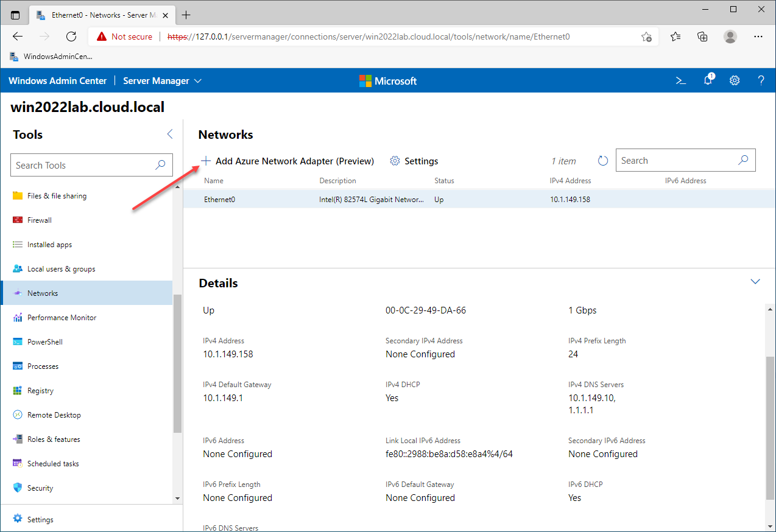Open a new browser tab
This screenshot has height=532, width=776.
pyautogui.click(x=186, y=15)
